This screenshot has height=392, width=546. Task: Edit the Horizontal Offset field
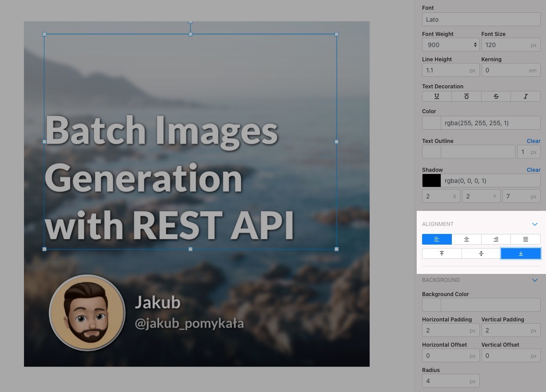tap(451, 356)
